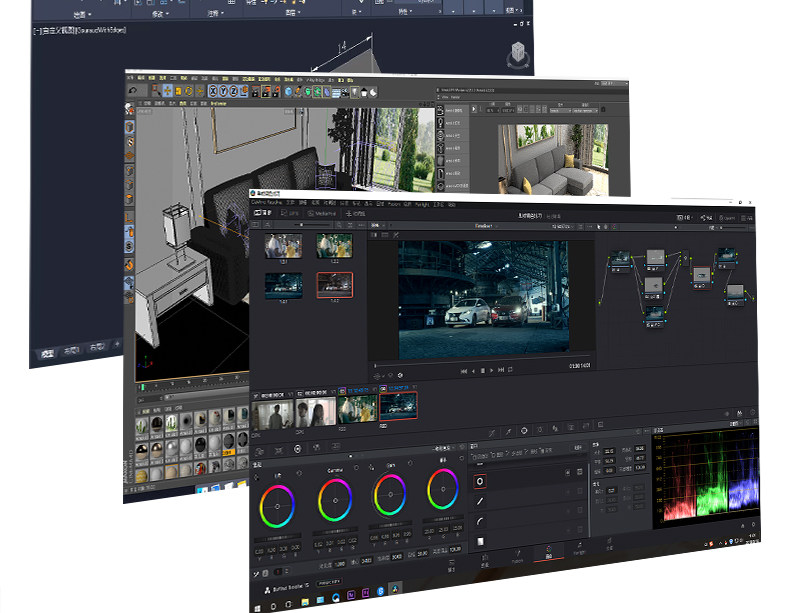Open the Windows Start menu
The width and height of the screenshot is (790, 613).
pyautogui.click(x=257, y=608)
